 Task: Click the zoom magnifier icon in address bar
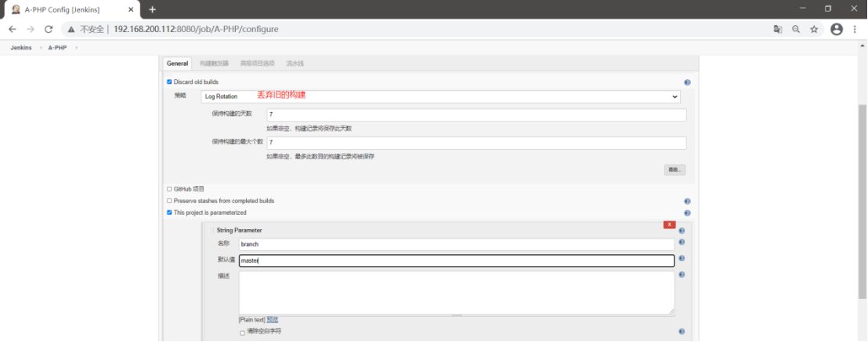pyautogui.click(x=796, y=29)
